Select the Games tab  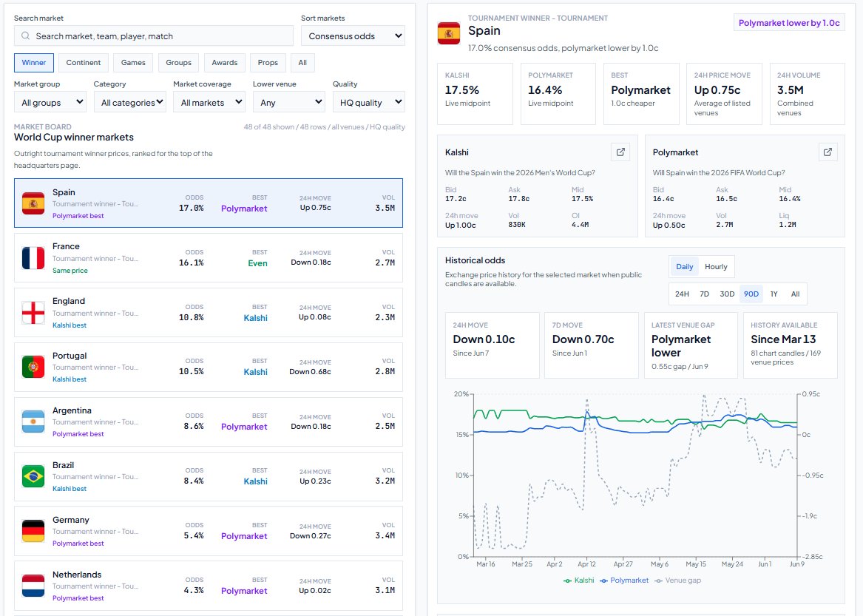[133, 63]
